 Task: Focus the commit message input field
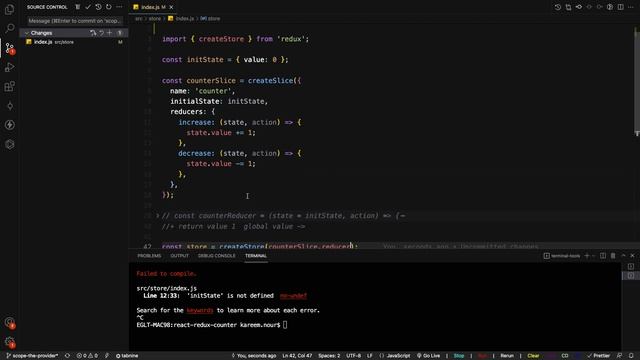[75, 21]
